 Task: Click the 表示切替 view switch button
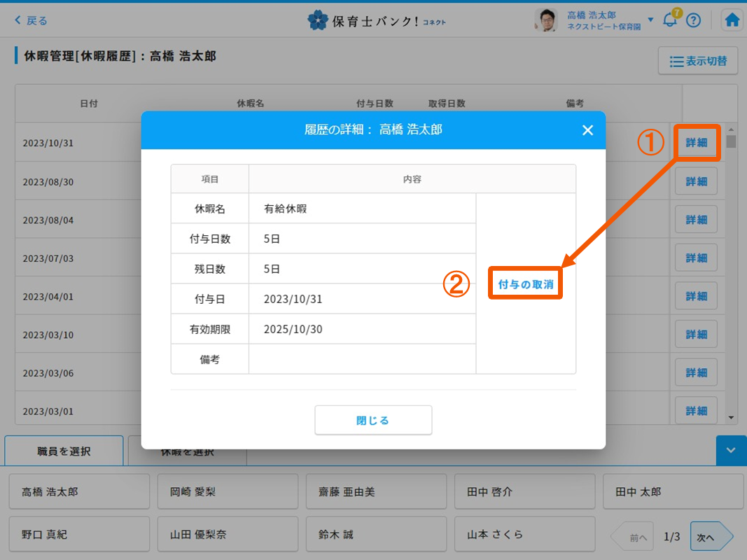tap(697, 61)
